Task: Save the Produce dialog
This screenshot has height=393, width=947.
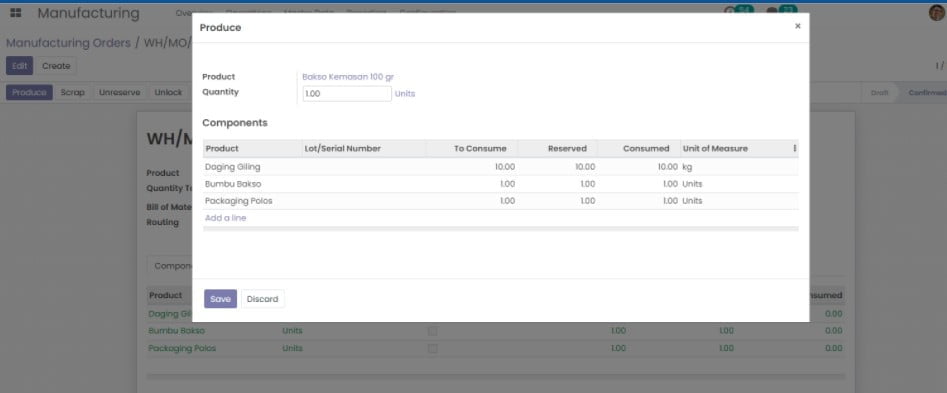Action: coord(220,299)
